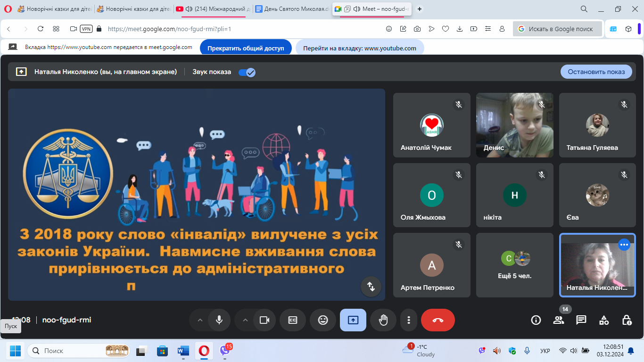644x362 pixels.
Task: Add page to bookmarks heart icon
Action: pyautogui.click(x=445, y=29)
